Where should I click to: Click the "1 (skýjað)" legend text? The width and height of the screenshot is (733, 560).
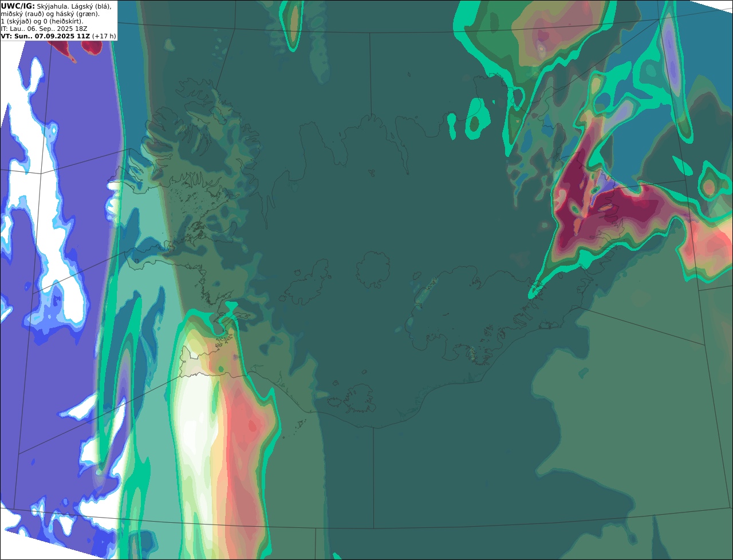click(x=15, y=21)
